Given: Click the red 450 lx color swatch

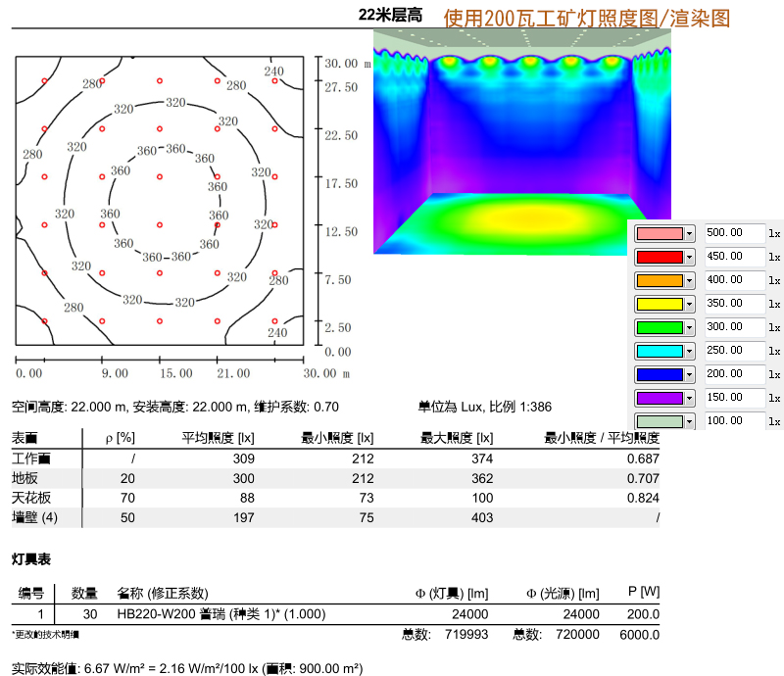Looking at the screenshot, I should 660,257.
